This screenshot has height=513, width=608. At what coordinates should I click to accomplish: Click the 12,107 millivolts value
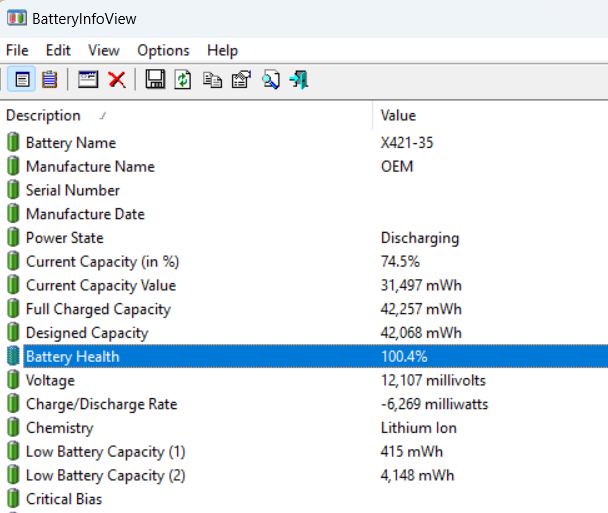tap(433, 380)
